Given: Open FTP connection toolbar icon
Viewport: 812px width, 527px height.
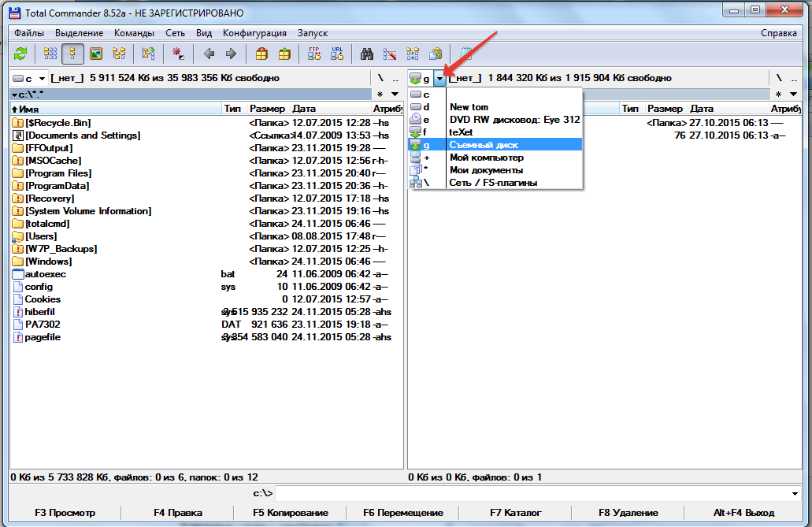Looking at the screenshot, I should tap(314, 54).
